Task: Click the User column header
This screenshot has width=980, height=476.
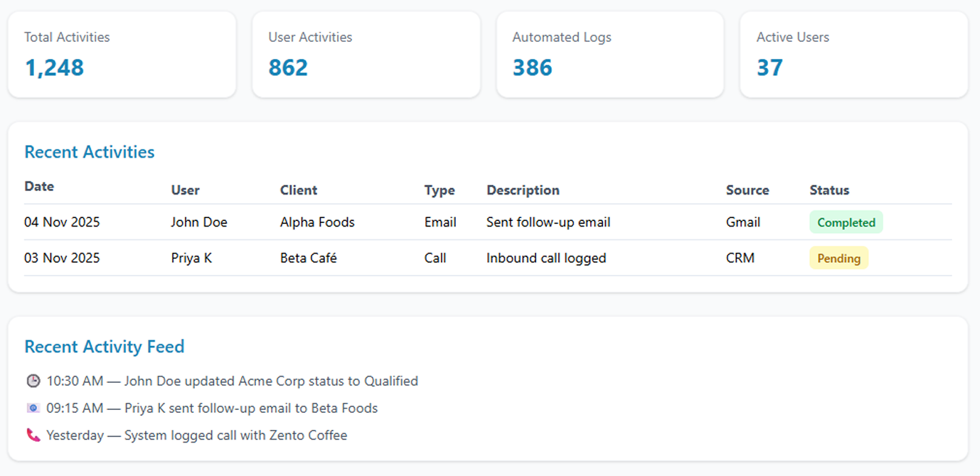Action: tap(185, 190)
